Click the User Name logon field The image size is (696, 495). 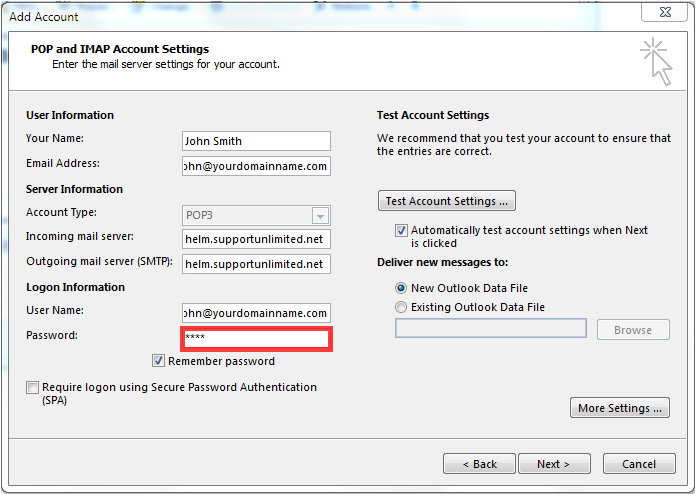pos(256,313)
